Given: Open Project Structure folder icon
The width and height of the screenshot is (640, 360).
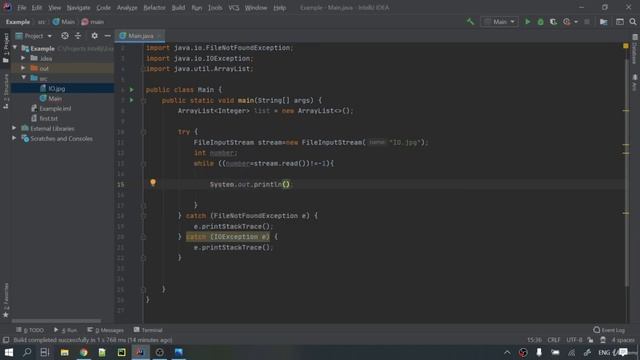Looking at the screenshot, I should point(604,22).
